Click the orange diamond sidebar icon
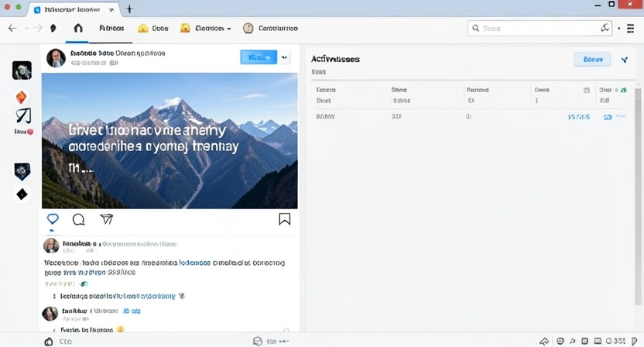The width and height of the screenshot is (644, 347). 22,97
